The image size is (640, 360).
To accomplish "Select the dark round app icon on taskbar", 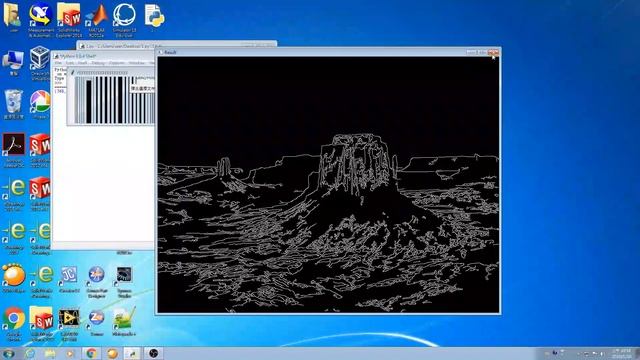I will coord(153,353).
